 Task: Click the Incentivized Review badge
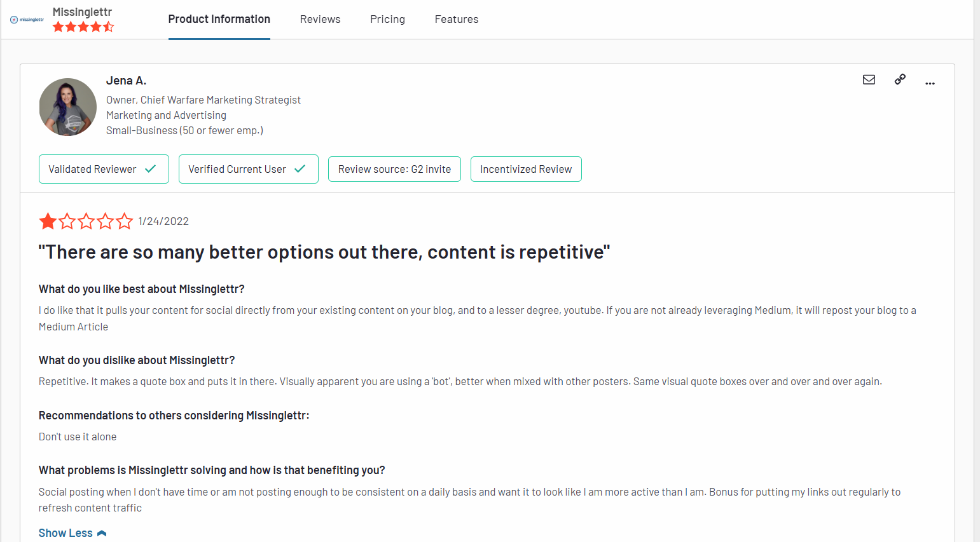click(526, 169)
